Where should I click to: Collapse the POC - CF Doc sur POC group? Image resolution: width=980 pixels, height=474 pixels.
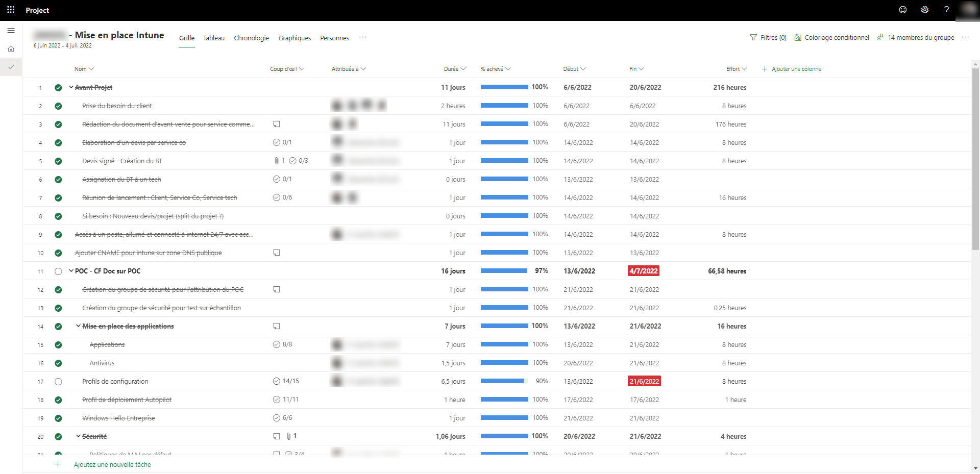pyautogui.click(x=71, y=271)
